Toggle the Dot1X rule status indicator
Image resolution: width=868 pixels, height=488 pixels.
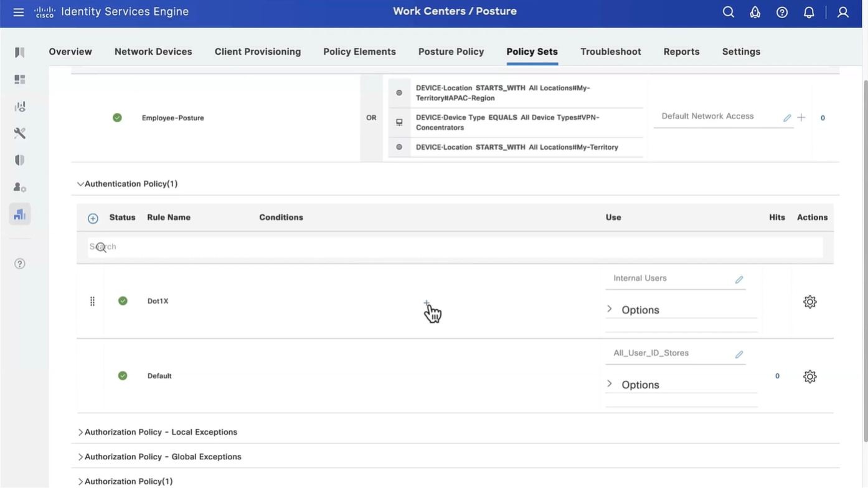pos(123,301)
